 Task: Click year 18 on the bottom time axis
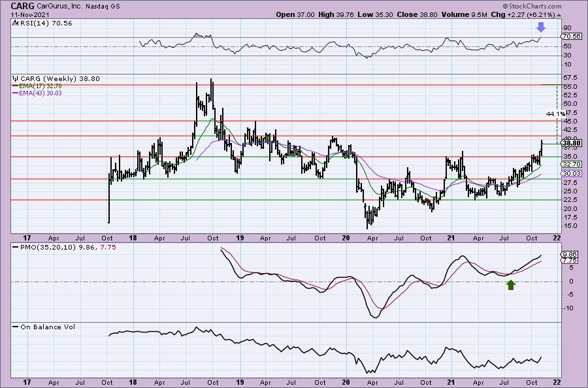click(133, 382)
